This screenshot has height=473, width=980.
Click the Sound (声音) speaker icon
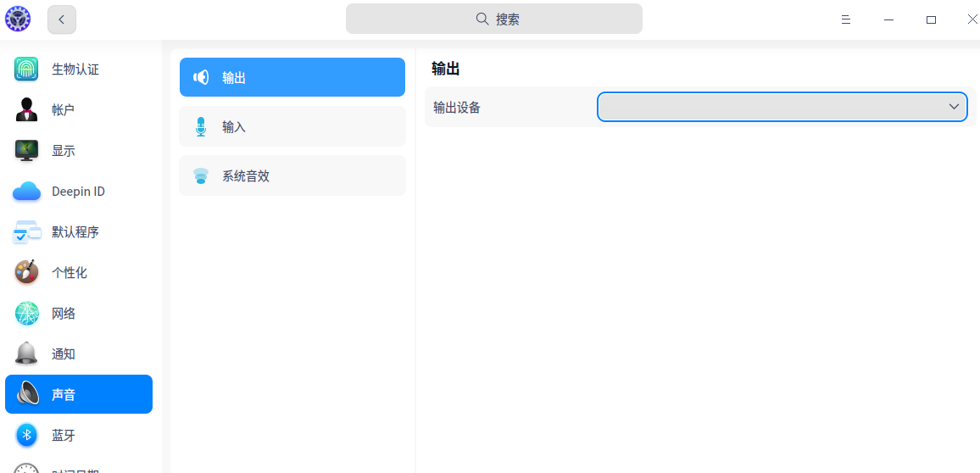point(26,394)
